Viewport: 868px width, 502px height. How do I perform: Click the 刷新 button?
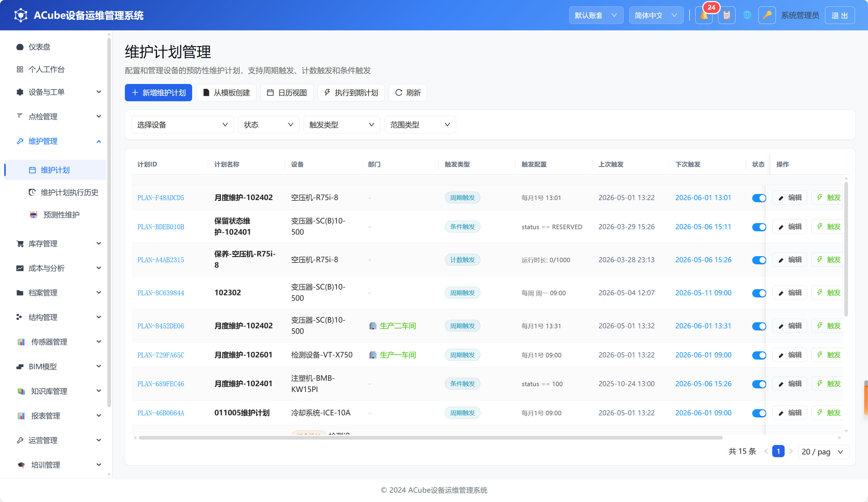point(408,93)
